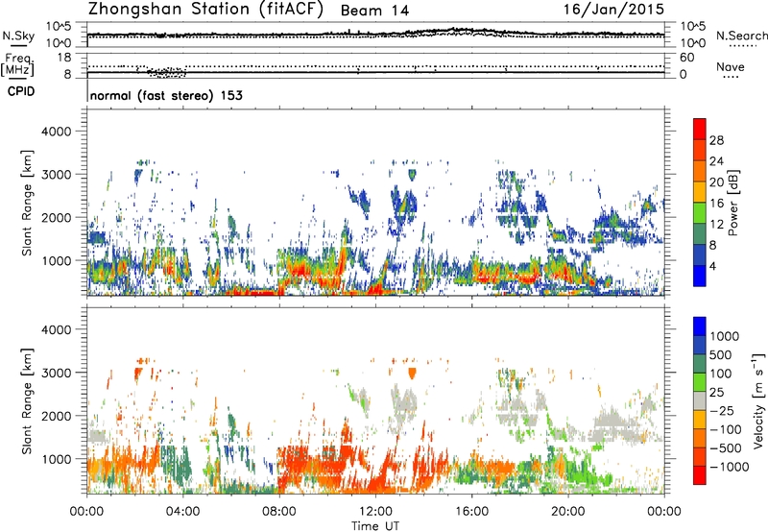The image size is (768, 532).
Task: Click the '12:00' time axis label
Action: pos(375,512)
